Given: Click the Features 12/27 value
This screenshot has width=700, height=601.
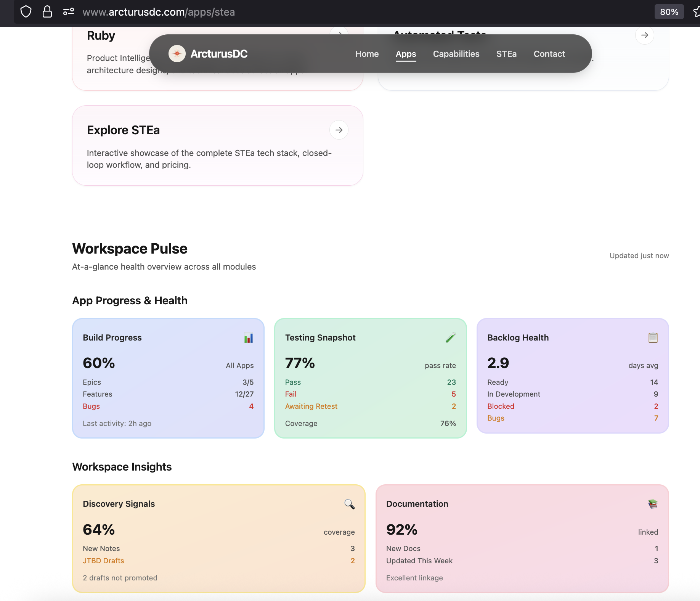Looking at the screenshot, I should tap(244, 394).
